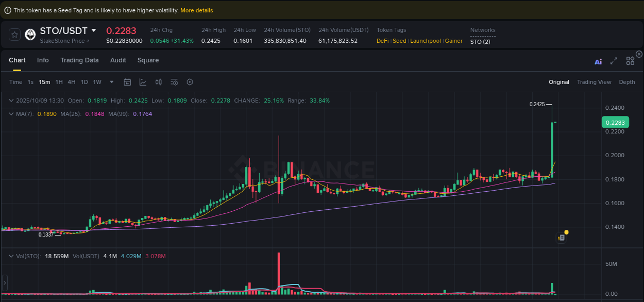Expand the extra timeframes chevron
The image size is (644, 302).
pyautogui.click(x=111, y=82)
